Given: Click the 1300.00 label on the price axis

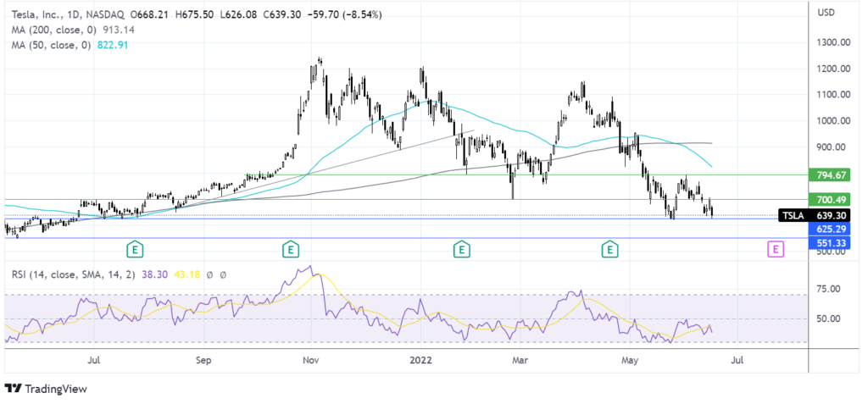Looking at the screenshot, I should (x=833, y=42).
